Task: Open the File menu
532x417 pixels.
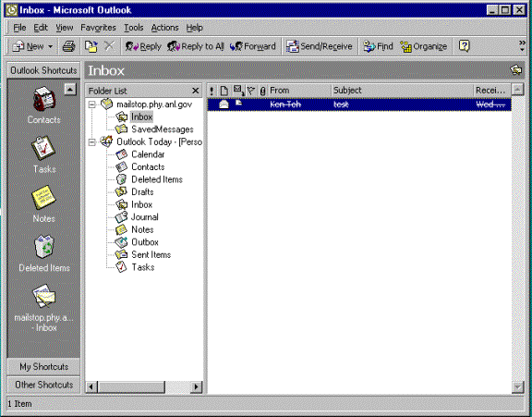Action: [x=19, y=28]
